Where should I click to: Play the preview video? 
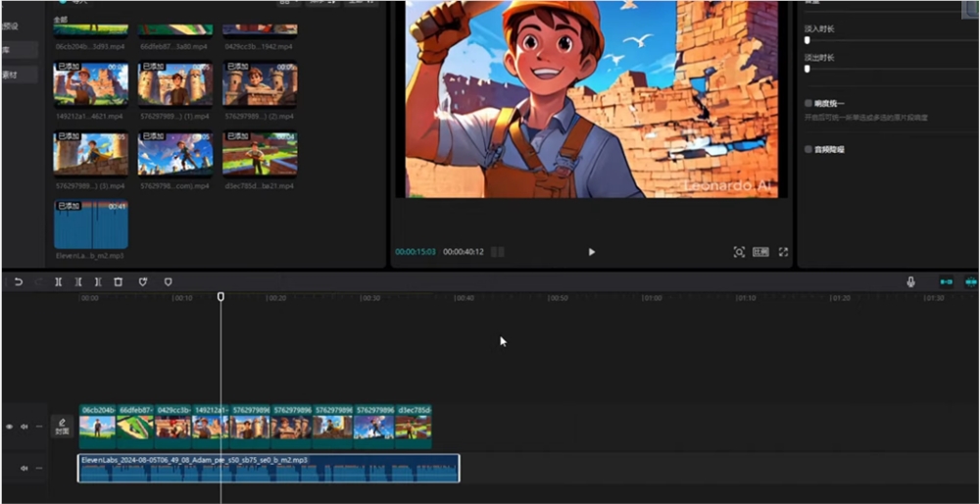[591, 252]
